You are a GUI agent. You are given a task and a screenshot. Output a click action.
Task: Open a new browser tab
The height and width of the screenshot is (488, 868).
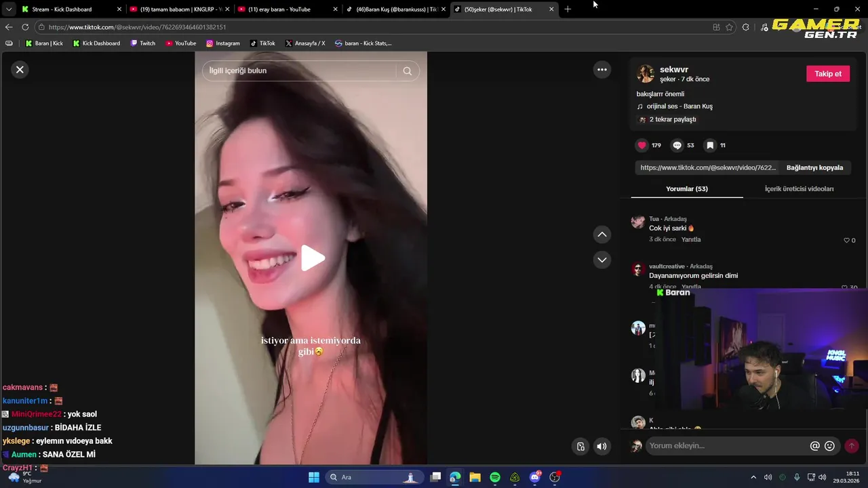click(568, 9)
